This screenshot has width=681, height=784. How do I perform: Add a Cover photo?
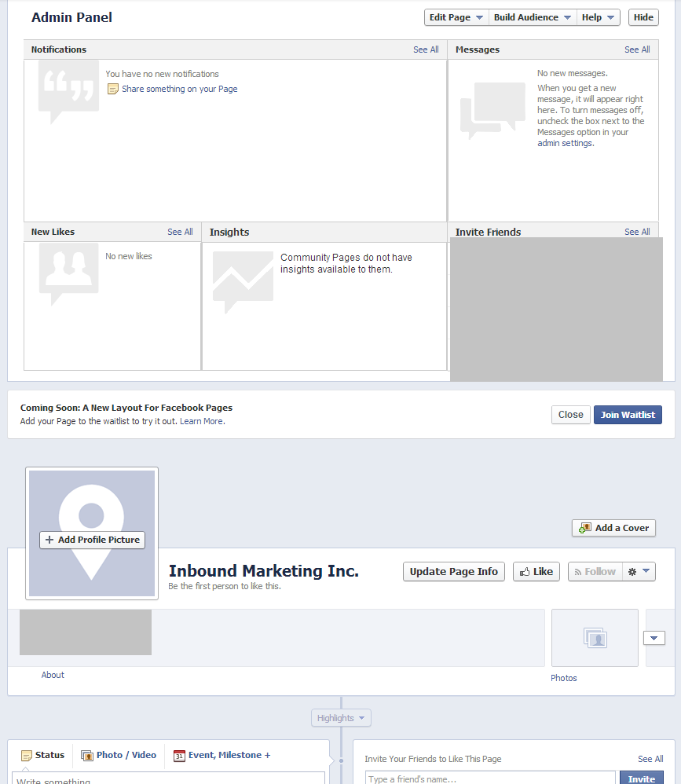coord(613,527)
